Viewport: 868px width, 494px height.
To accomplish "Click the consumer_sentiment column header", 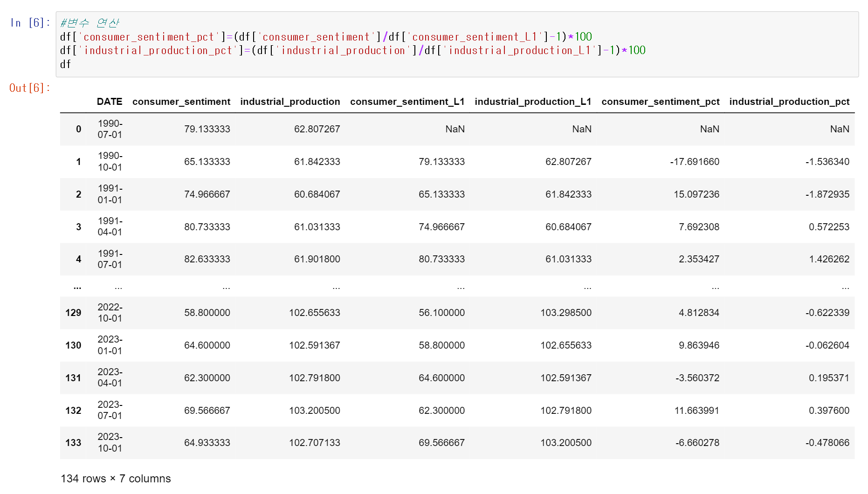I will tap(181, 102).
